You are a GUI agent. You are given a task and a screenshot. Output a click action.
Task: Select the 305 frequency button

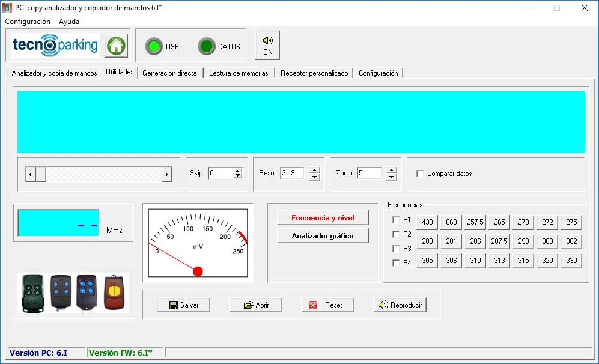click(x=427, y=261)
